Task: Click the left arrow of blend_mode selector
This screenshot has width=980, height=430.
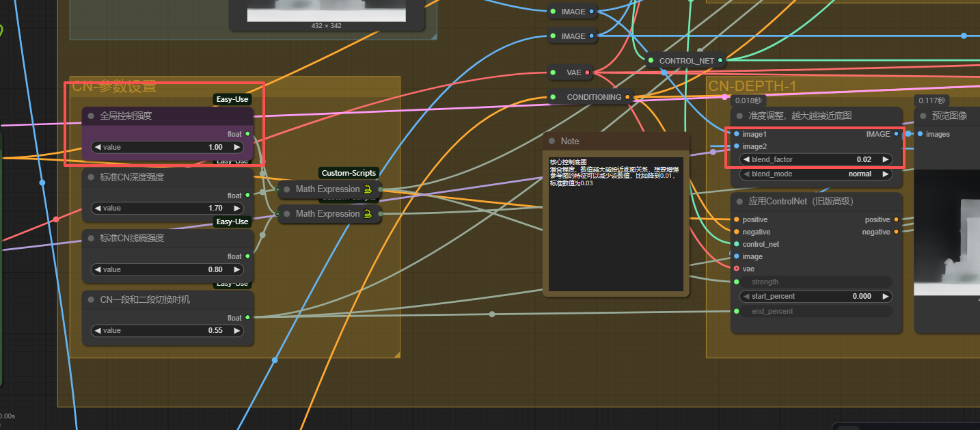Action: 747,174
